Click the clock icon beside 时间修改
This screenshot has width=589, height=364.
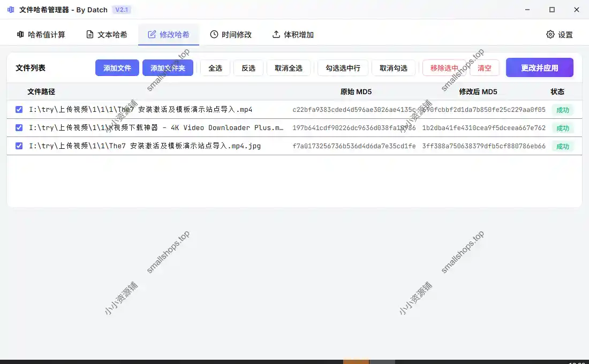(214, 35)
